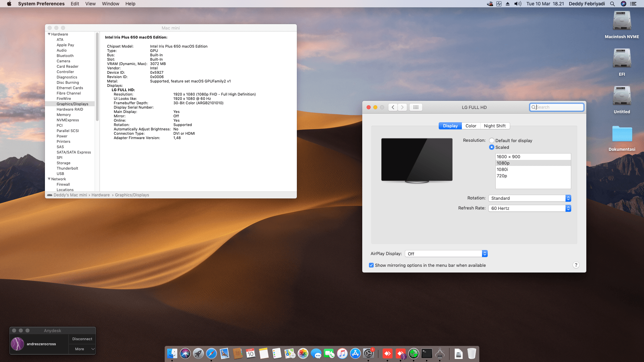
Task: Click the volume icon in the menu bar
Action: [517, 4]
